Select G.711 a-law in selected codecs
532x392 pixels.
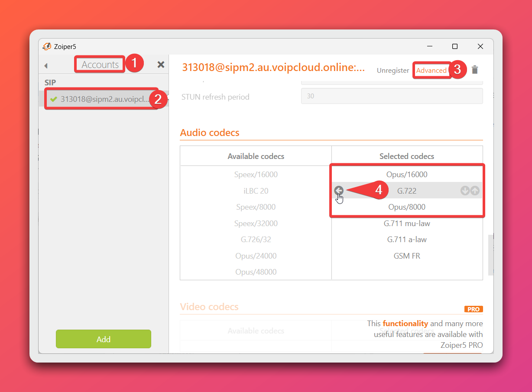(x=407, y=240)
